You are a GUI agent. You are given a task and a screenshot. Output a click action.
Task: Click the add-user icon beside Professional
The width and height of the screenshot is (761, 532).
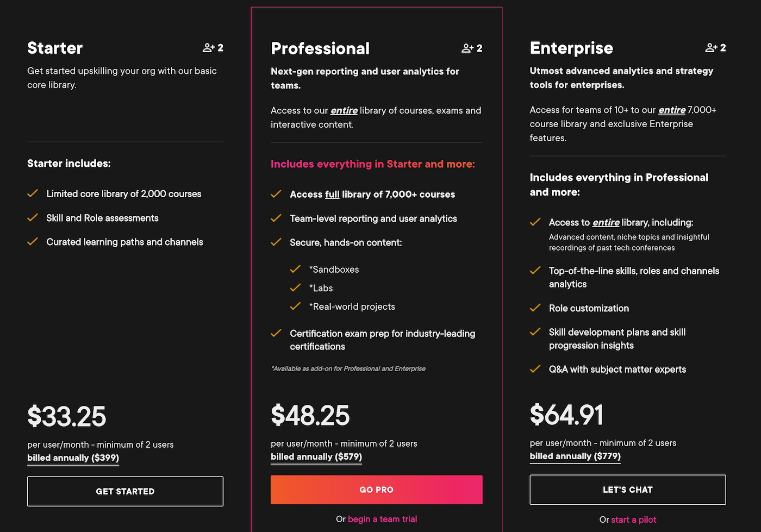[467, 48]
